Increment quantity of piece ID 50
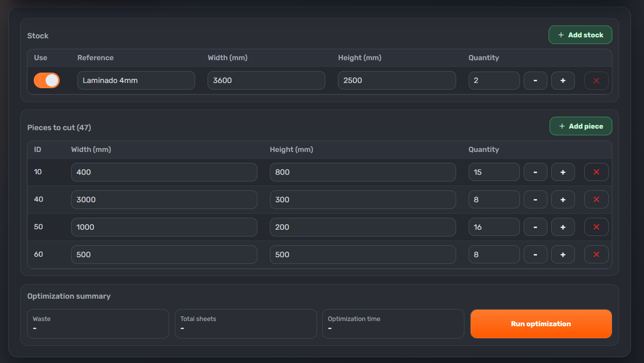Viewport: 644px width, 363px height. point(563,227)
